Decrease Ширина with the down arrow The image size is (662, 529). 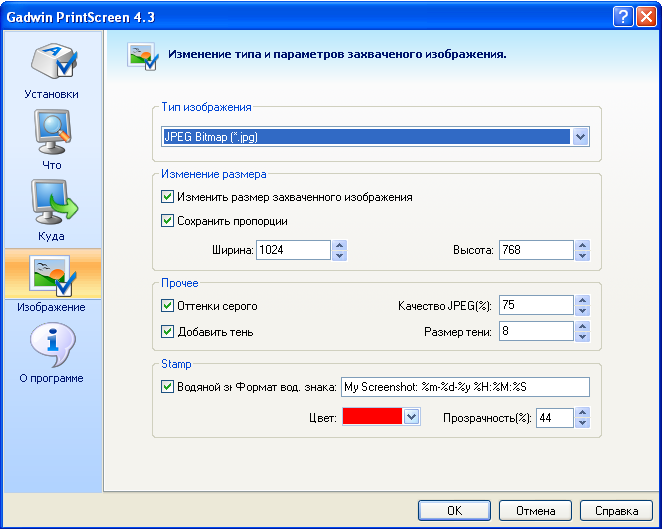[x=339, y=255]
